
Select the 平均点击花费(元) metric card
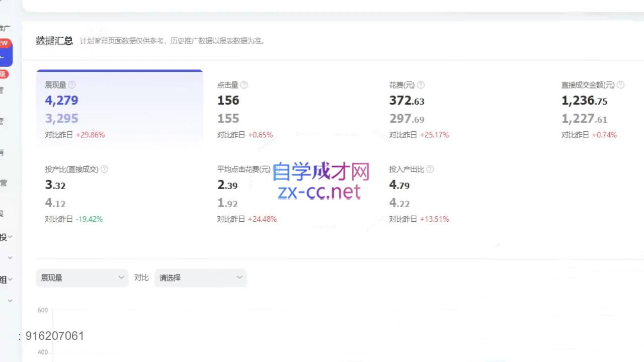coord(292,194)
